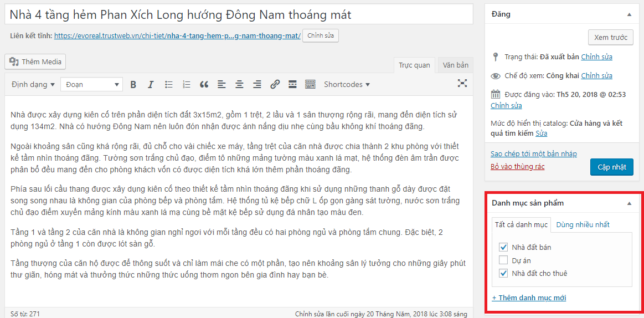Uncheck Nhà đất cho thuê category
644x318 pixels.
[503, 273]
